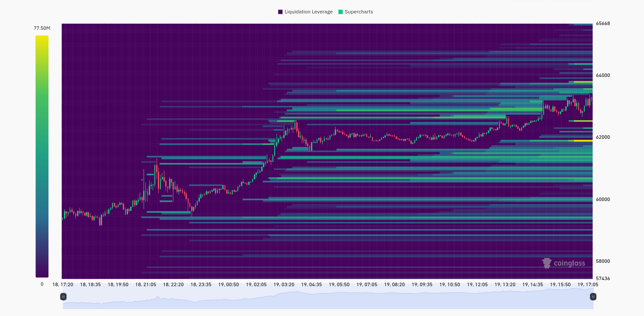Click the 19, 00:50 time axis label
Image resolution: width=644 pixels, height=316 pixels.
[229, 284]
